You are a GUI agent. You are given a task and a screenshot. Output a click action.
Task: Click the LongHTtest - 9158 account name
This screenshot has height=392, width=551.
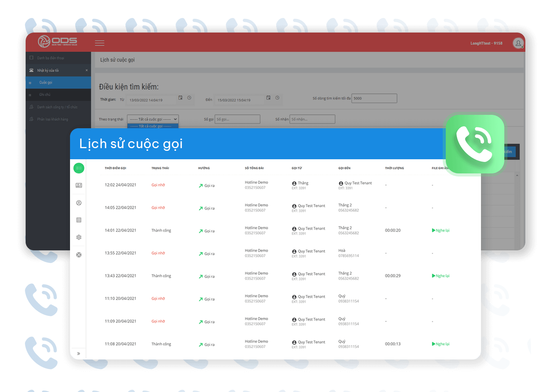coord(486,43)
